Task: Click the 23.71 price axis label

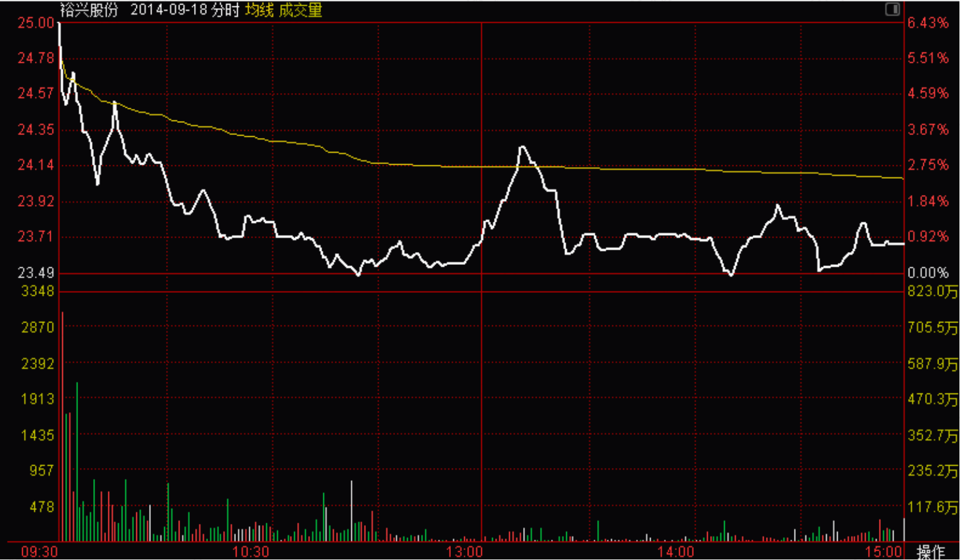Action: tap(35, 236)
